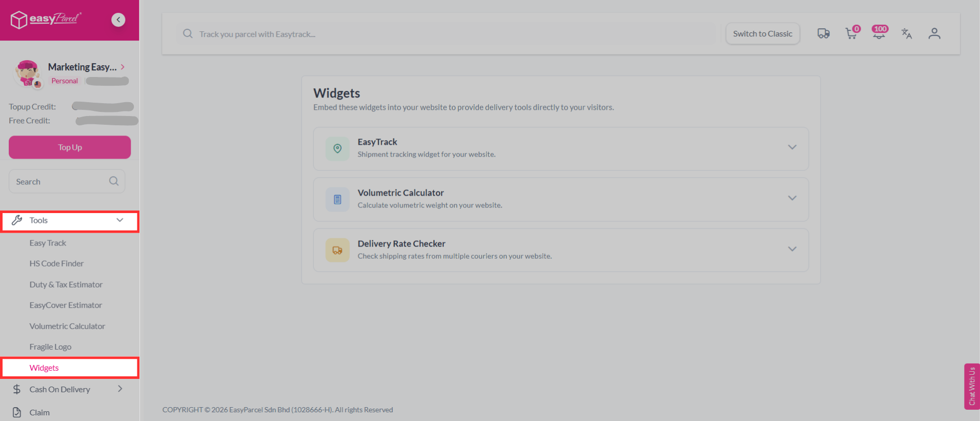Image resolution: width=980 pixels, height=421 pixels.
Task: Open the language selector icon
Action: point(907,33)
